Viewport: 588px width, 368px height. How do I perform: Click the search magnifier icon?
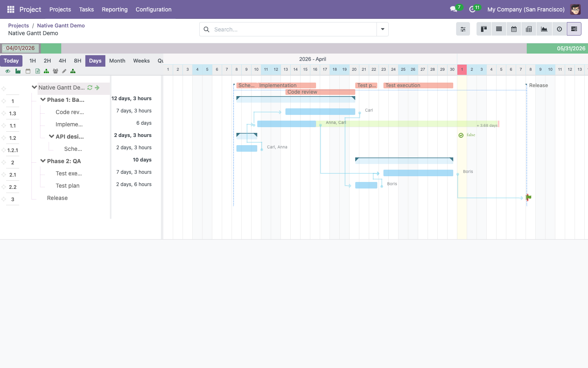pyautogui.click(x=207, y=29)
